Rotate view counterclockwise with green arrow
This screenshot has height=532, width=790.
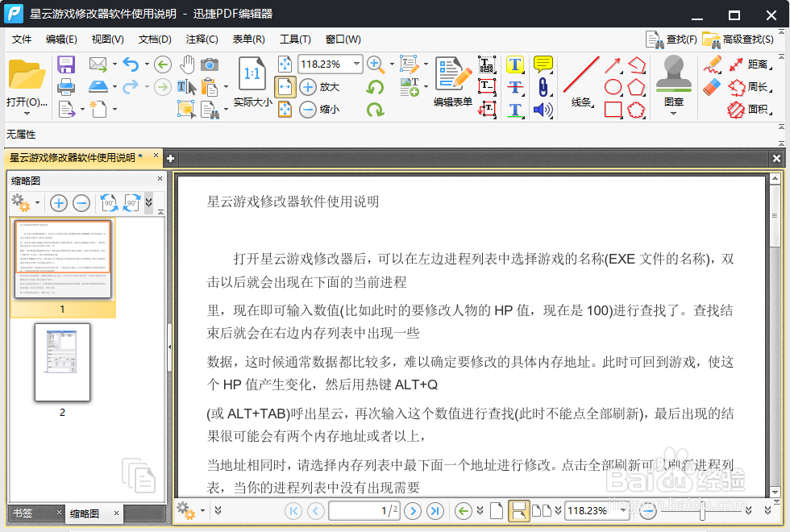(x=375, y=87)
